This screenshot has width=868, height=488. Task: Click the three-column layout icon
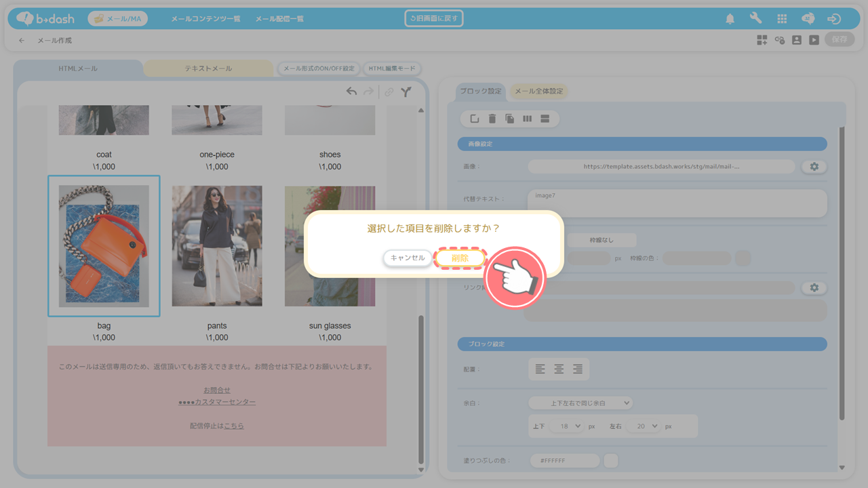click(x=528, y=119)
